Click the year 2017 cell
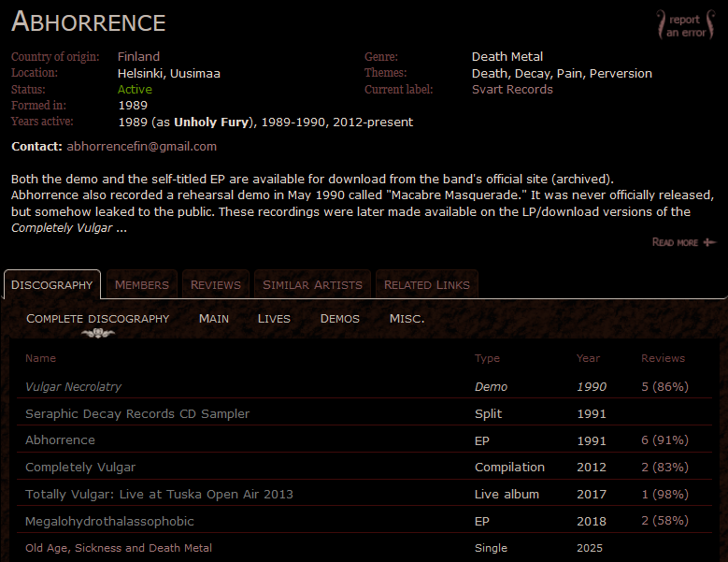The height and width of the screenshot is (562, 728). (x=592, y=494)
